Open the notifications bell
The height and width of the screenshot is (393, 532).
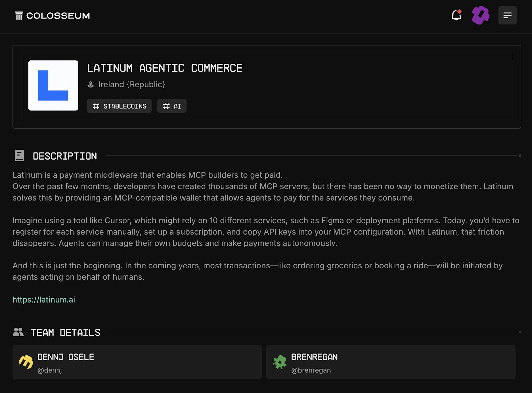456,15
